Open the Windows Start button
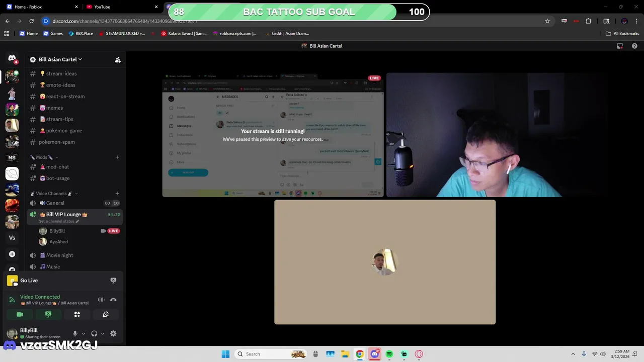The image size is (644, 362). tap(225, 354)
